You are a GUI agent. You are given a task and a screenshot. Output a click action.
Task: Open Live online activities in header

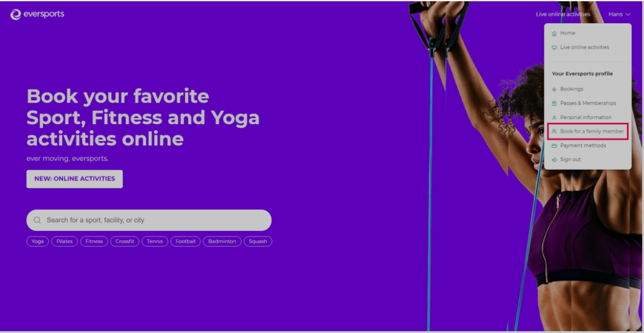(563, 14)
